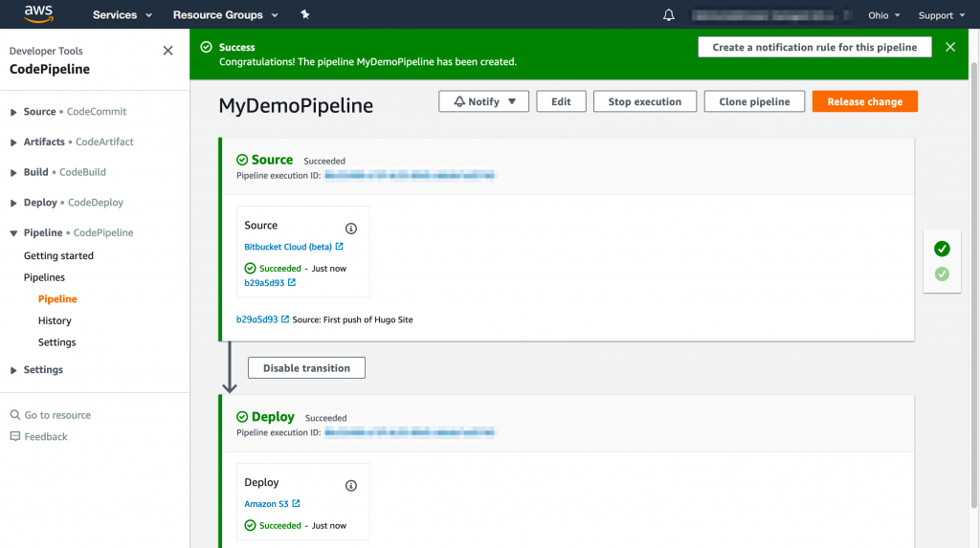
Task: Click the AWS logo
Action: click(38, 13)
